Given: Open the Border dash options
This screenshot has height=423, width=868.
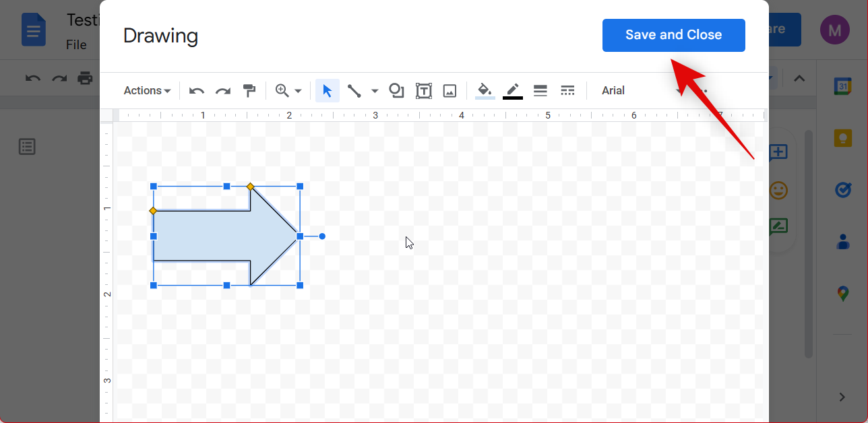Looking at the screenshot, I should 567,91.
